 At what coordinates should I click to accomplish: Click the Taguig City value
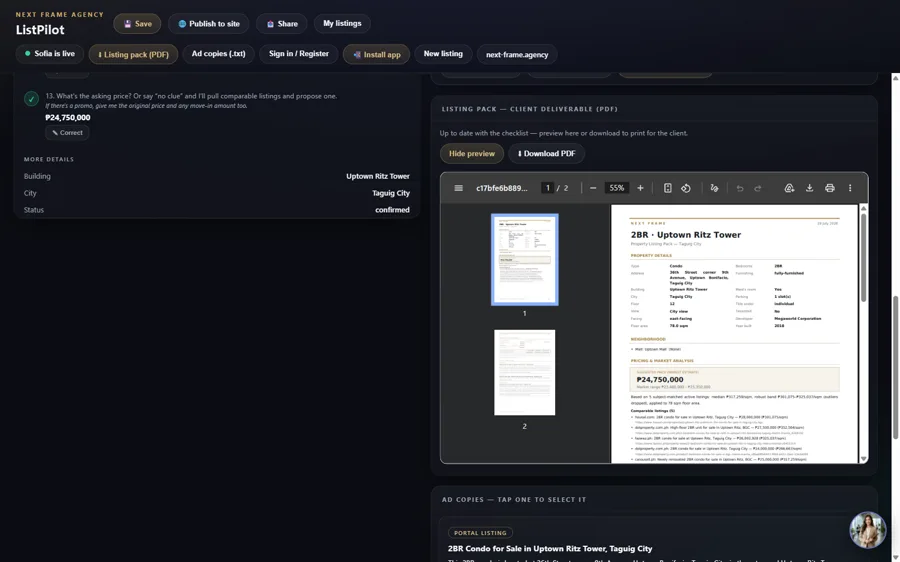pyautogui.click(x=391, y=193)
